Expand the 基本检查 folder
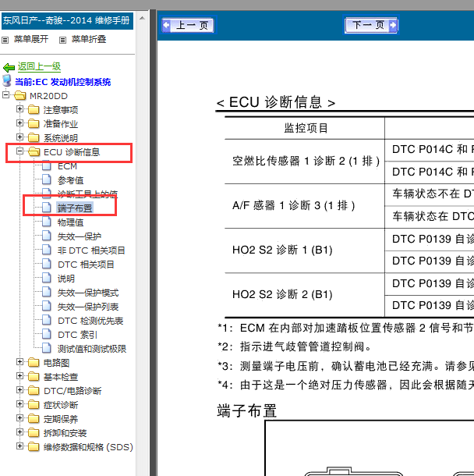Image resolution: width=474 pixels, height=476 pixels. pyautogui.click(x=19, y=376)
